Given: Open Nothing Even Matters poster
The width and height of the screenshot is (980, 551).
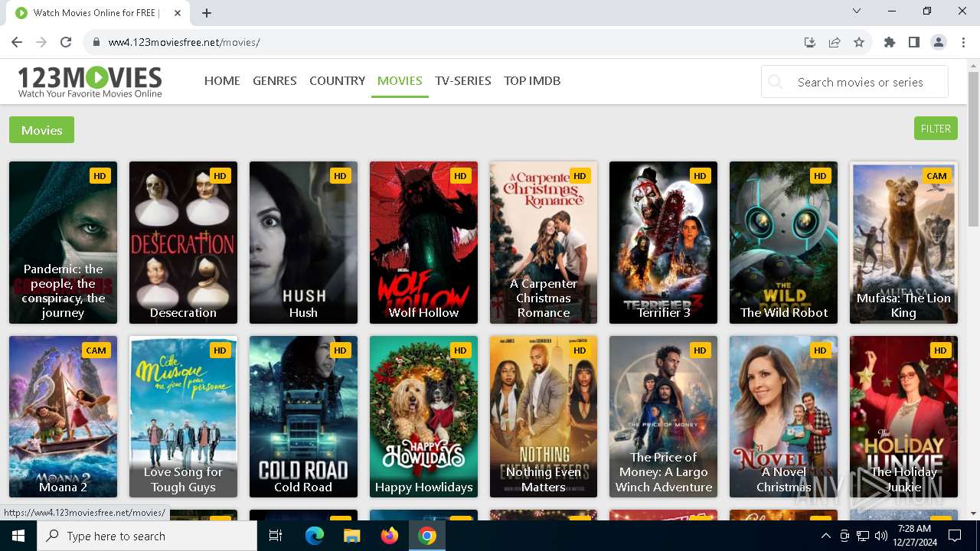Looking at the screenshot, I should [x=544, y=417].
